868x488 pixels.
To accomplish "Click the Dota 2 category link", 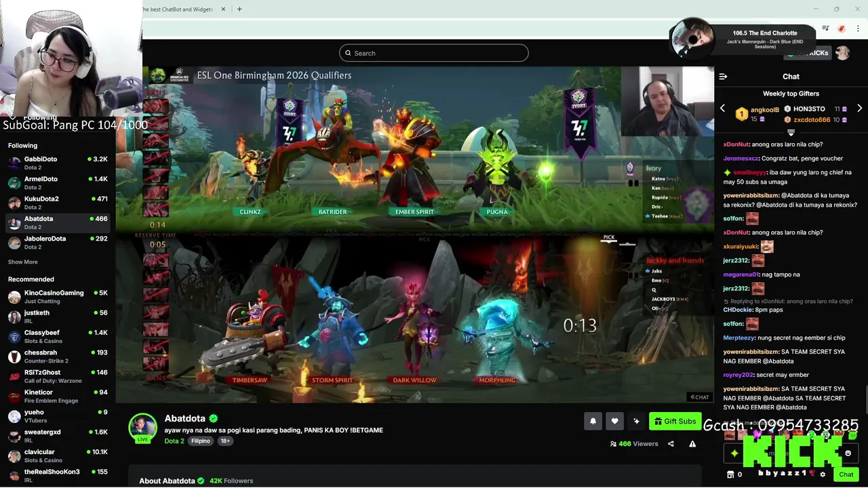I will (x=174, y=441).
